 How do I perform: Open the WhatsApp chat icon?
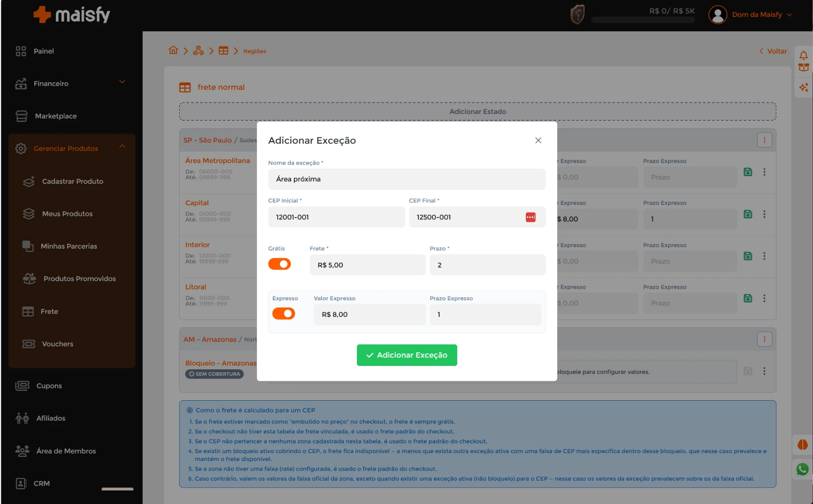pyautogui.click(x=802, y=469)
